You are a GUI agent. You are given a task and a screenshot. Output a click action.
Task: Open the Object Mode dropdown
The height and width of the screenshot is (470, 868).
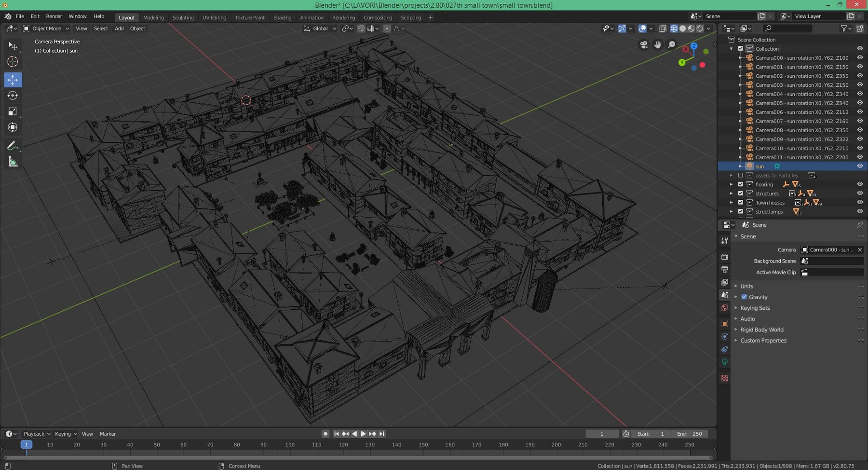[46, 28]
